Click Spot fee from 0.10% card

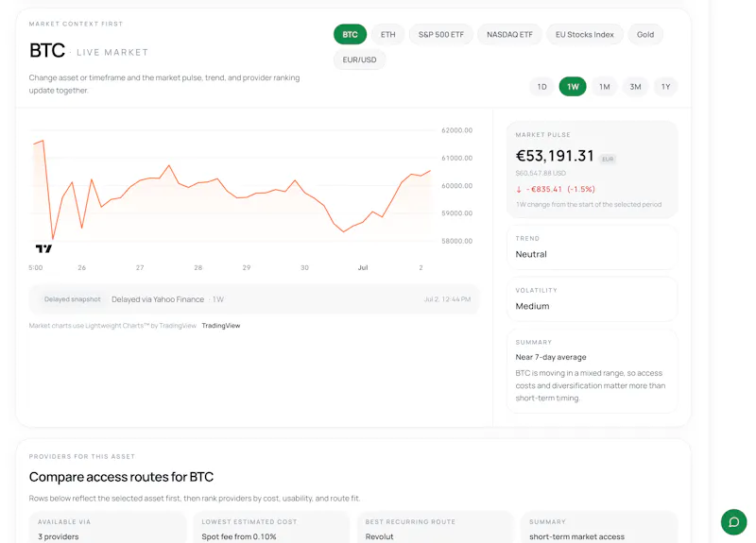271,528
